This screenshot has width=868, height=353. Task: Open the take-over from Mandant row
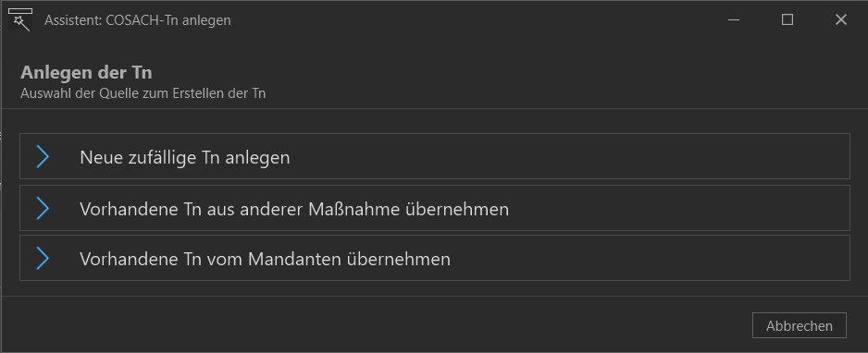click(435, 258)
